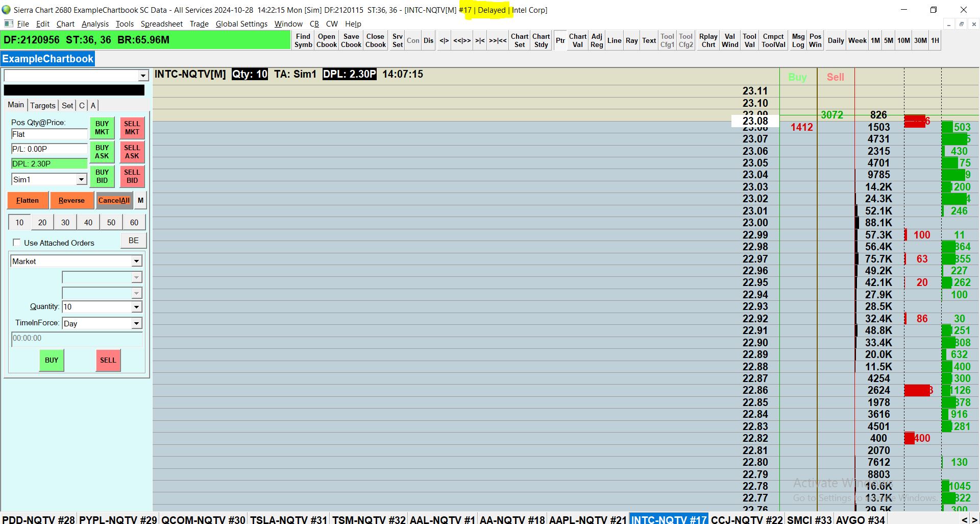Select the Ptr pointer tool
The image size is (980, 524).
(x=560, y=40)
